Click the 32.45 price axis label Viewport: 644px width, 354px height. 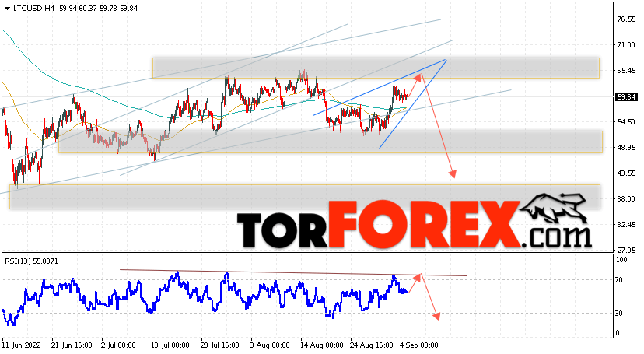click(x=626, y=225)
